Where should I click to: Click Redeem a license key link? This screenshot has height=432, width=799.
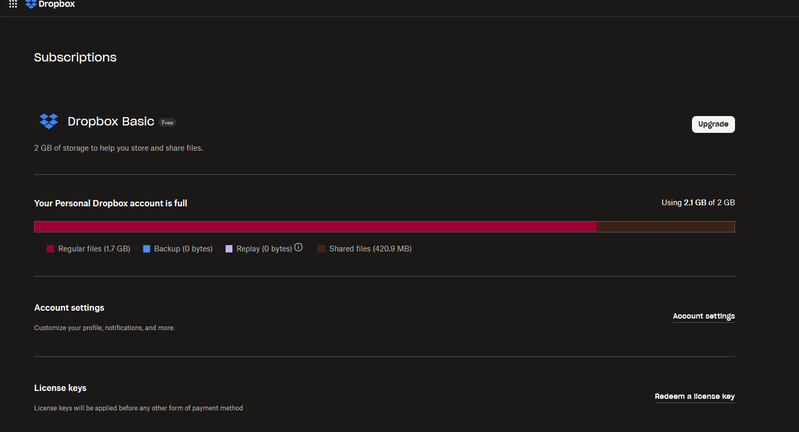point(694,396)
